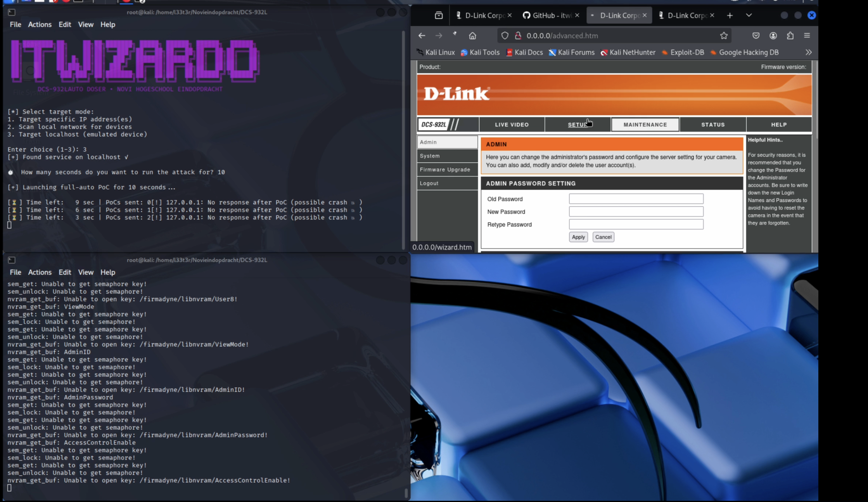Click the Firefox account icon
Image resolution: width=868 pixels, height=502 pixels.
773,36
